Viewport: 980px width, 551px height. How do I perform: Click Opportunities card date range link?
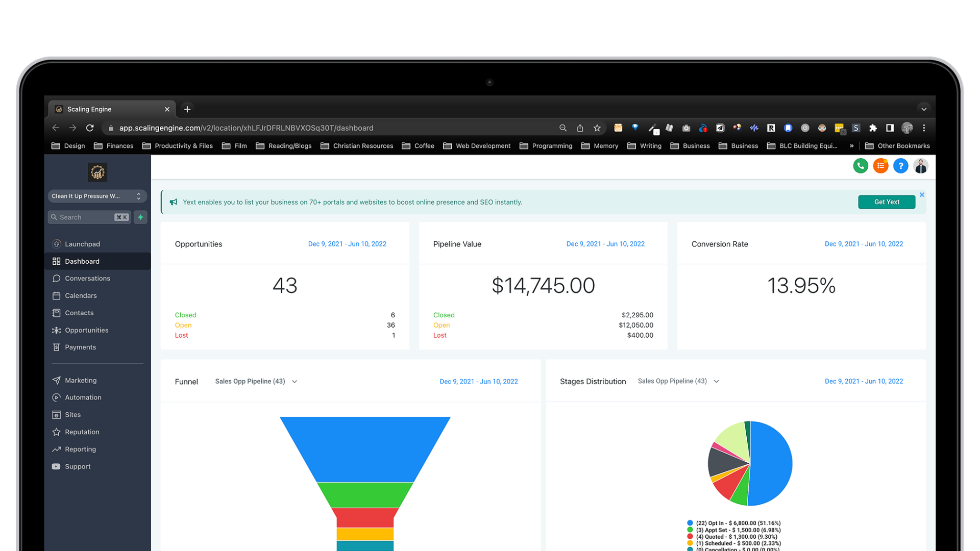click(x=347, y=244)
